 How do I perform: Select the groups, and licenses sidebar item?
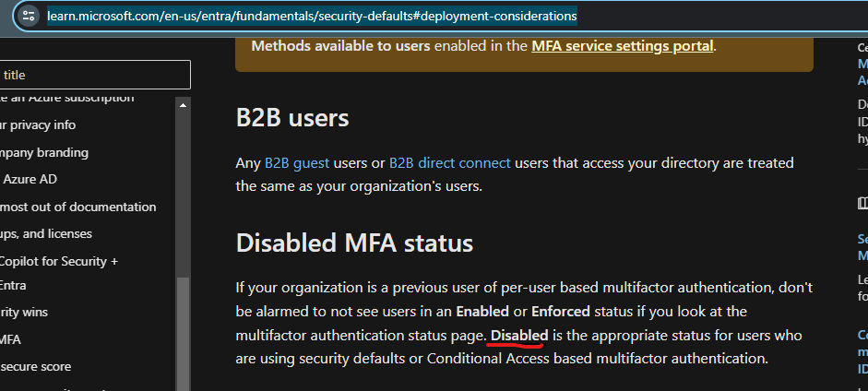pyautogui.click(x=46, y=233)
